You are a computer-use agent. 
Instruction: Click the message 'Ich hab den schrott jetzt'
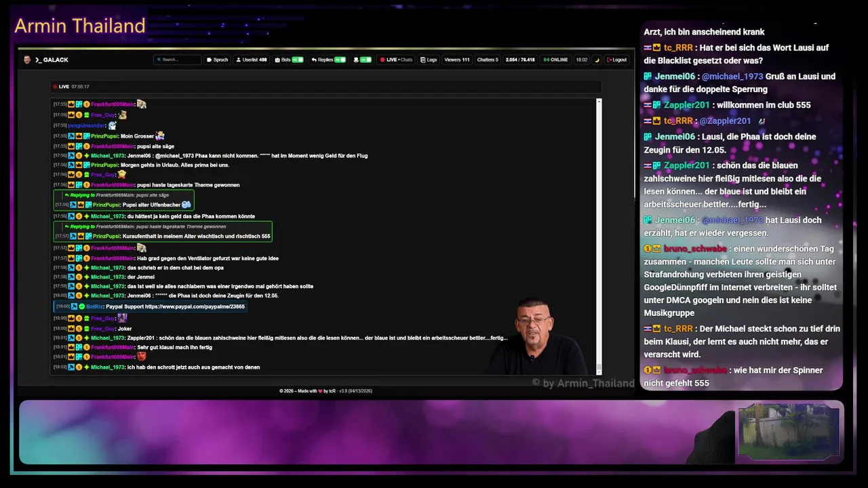193,367
